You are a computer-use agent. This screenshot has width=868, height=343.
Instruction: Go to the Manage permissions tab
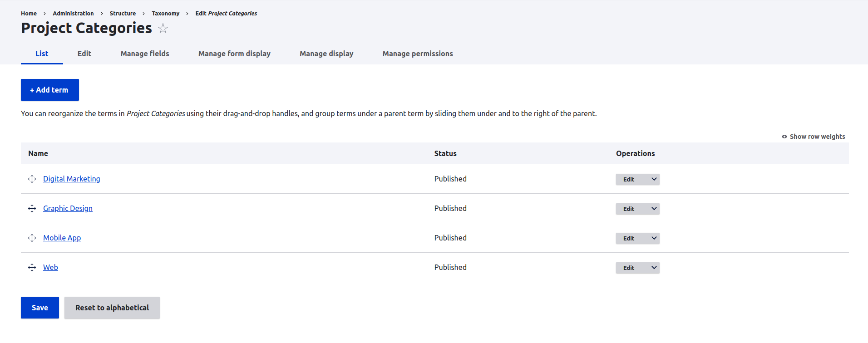coord(417,54)
